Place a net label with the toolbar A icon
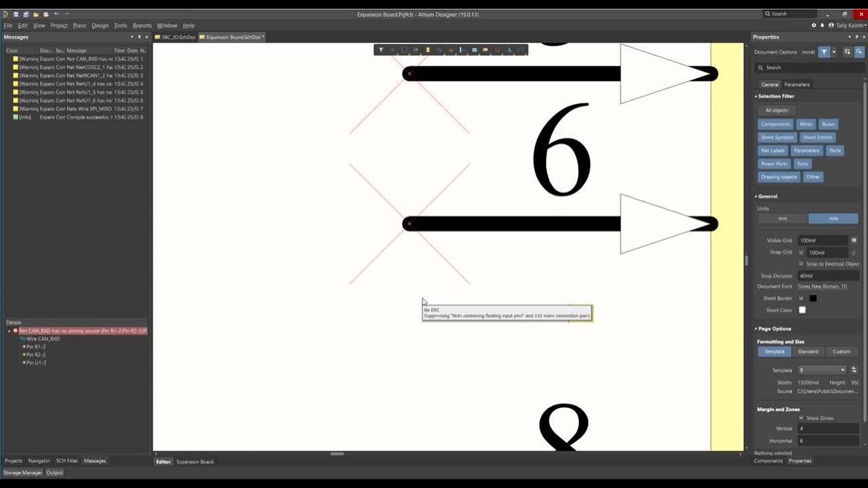 coord(509,49)
